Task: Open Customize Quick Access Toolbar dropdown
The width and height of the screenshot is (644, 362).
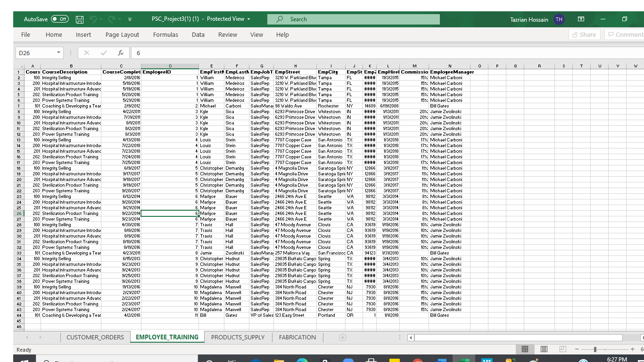Action: 130,19
